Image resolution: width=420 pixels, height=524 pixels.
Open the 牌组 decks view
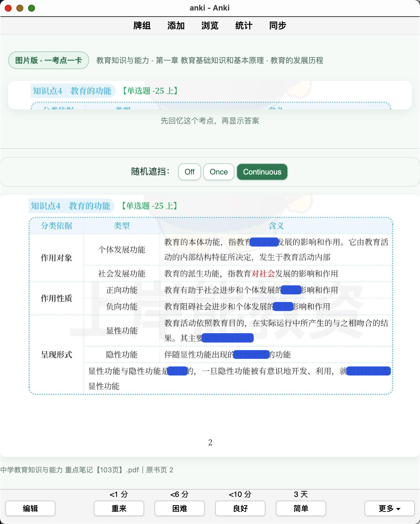[142, 26]
